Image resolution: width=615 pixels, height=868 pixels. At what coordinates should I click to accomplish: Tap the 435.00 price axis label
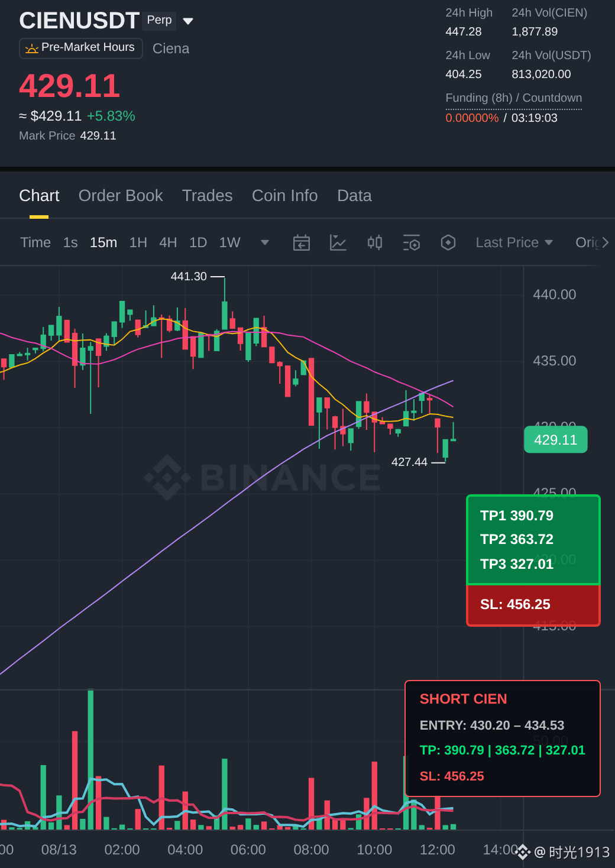(554, 361)
